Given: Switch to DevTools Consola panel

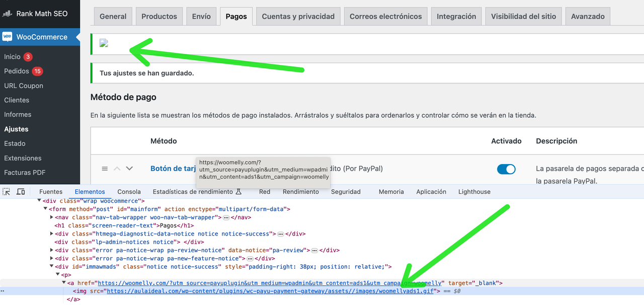Looking at the screenshot, I should pos(129,192).
